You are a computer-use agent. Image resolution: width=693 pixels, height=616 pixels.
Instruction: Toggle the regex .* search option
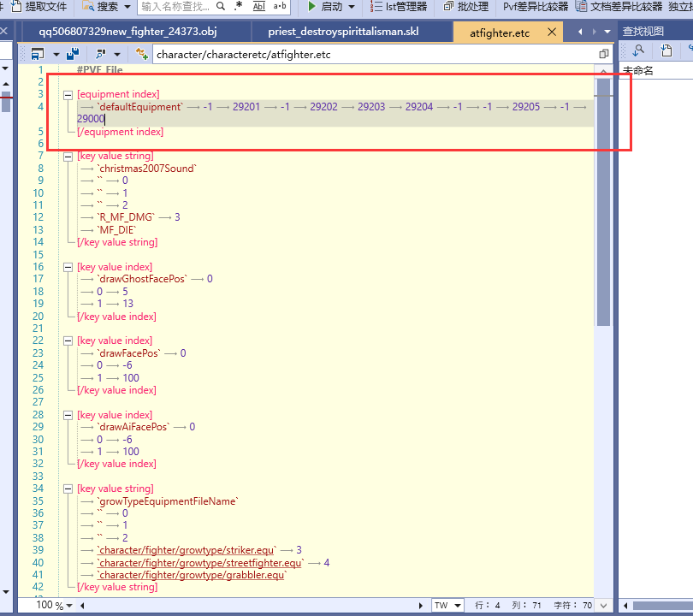(239, 6)
